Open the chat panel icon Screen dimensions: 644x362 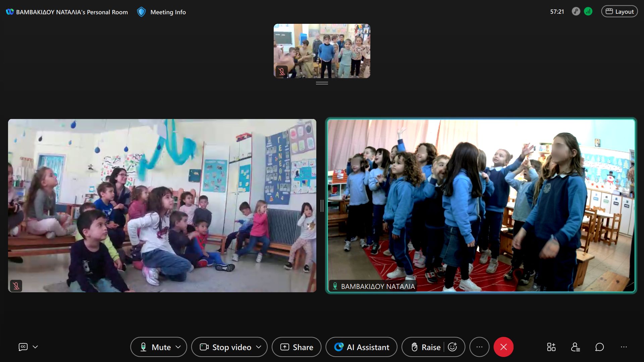click(x=599, y=347)
